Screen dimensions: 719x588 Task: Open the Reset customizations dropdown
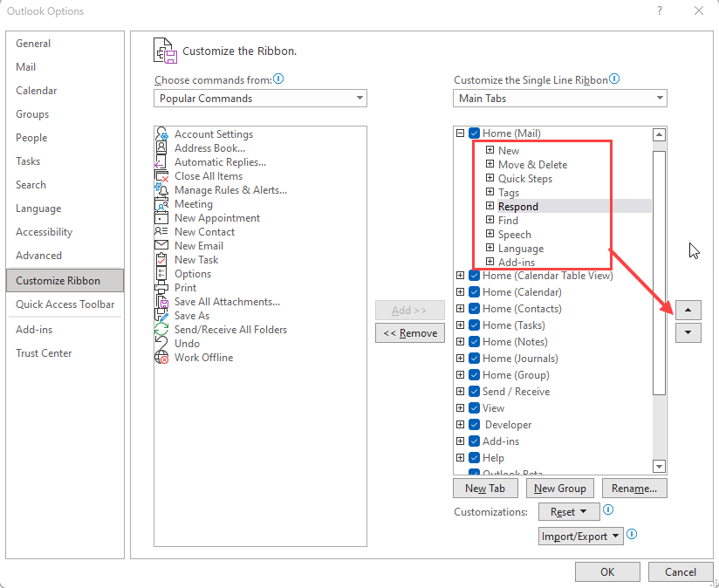click(569, 511)
